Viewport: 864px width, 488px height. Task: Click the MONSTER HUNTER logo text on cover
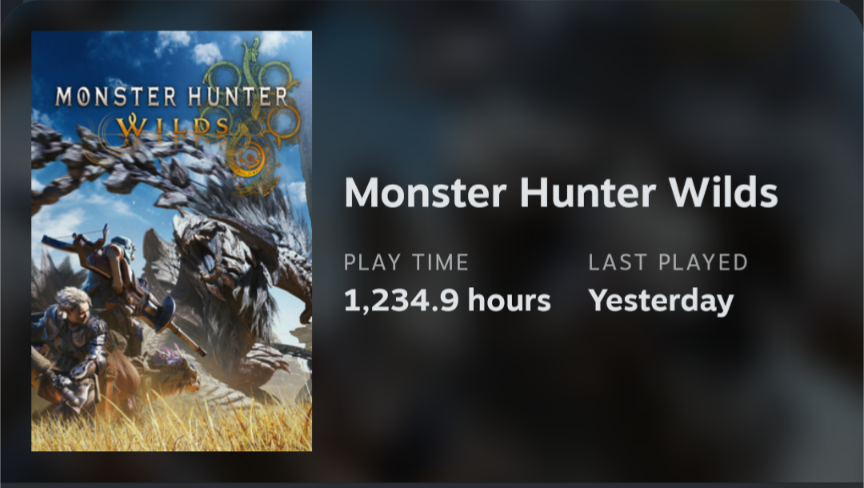[171, 97]
